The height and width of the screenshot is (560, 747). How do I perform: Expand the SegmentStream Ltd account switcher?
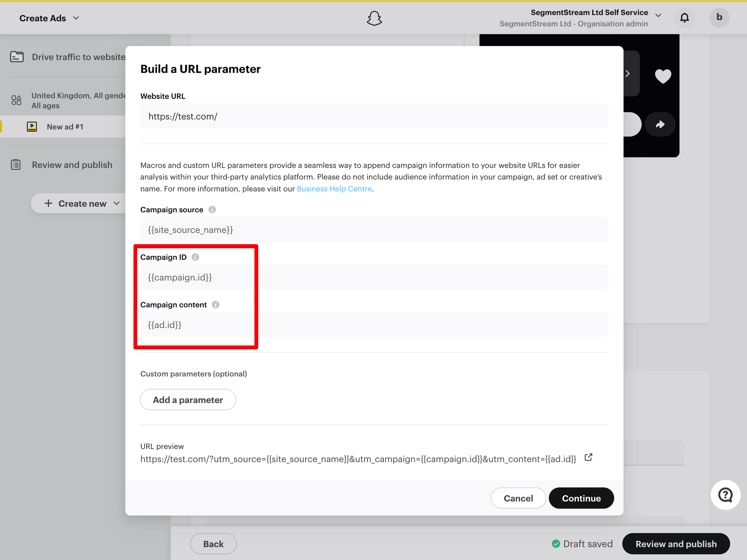click(580, 18)
